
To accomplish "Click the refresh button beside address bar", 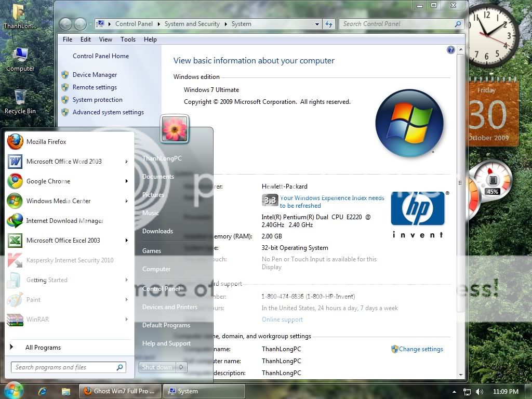I will (328, 24).
